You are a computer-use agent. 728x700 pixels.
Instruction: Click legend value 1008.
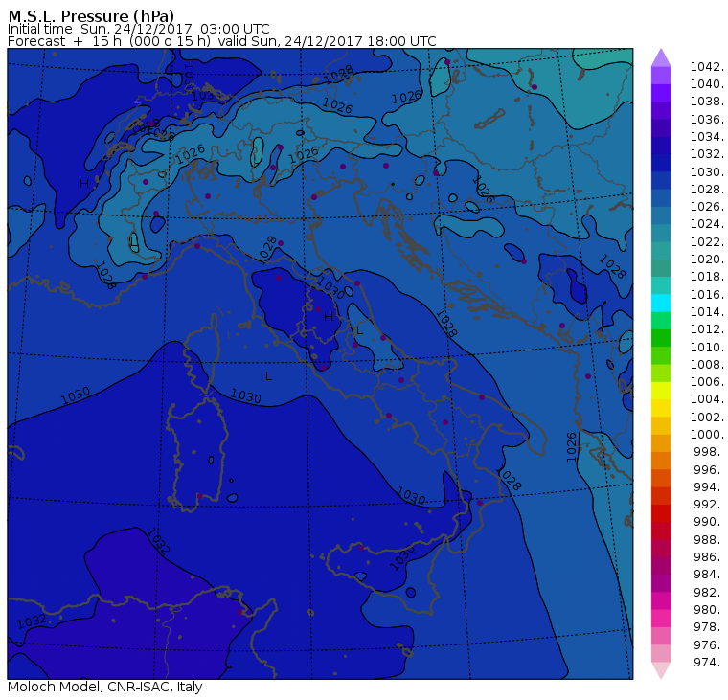point(707,365)
